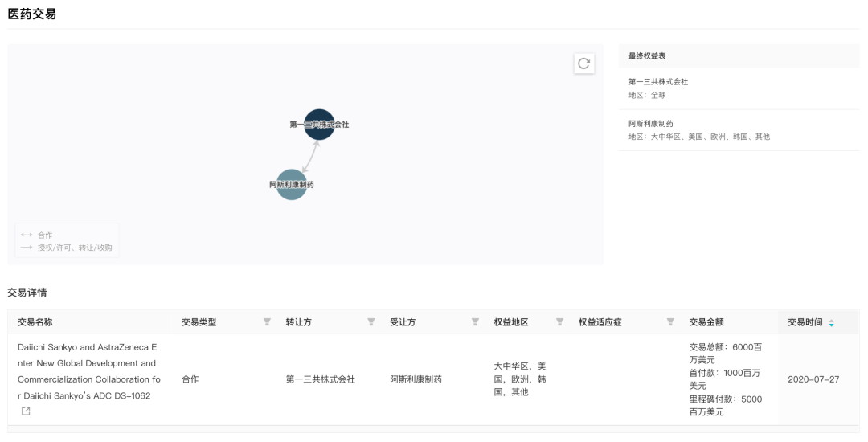Screen dimensions: 868x442
Task: Click 地区：大中华区、美国、欧洲、韩国、其他 text
Action: 699,137
